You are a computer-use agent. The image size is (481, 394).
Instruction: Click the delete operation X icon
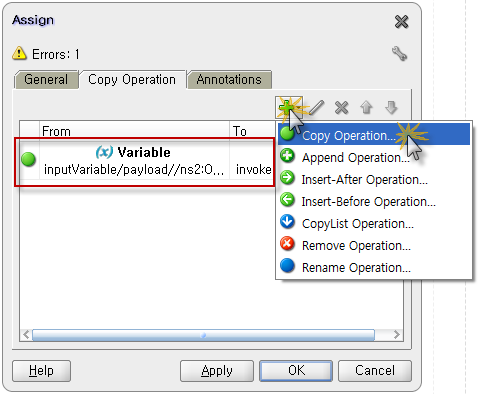click(x=341, y=108)
